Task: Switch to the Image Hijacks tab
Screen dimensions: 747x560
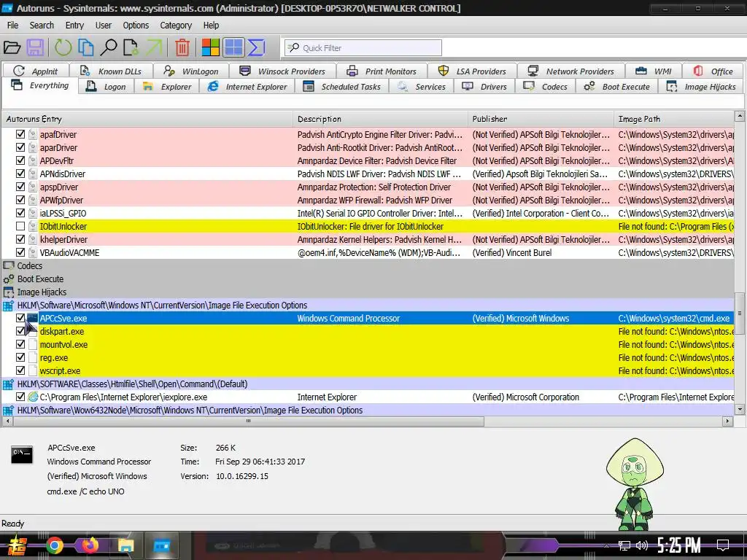Action: [701, 87]
